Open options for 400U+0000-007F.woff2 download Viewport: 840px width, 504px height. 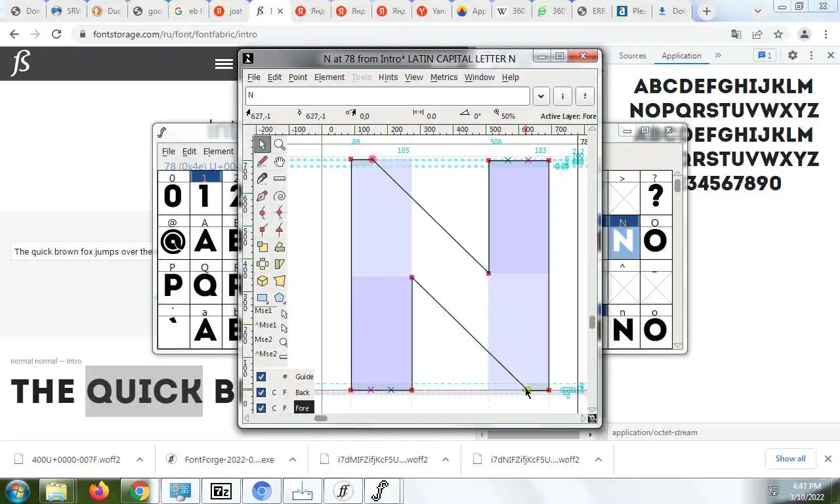point(140,459)
